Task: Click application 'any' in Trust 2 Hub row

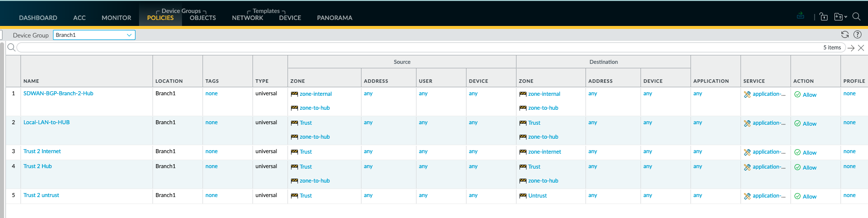Action: [697, 166]
